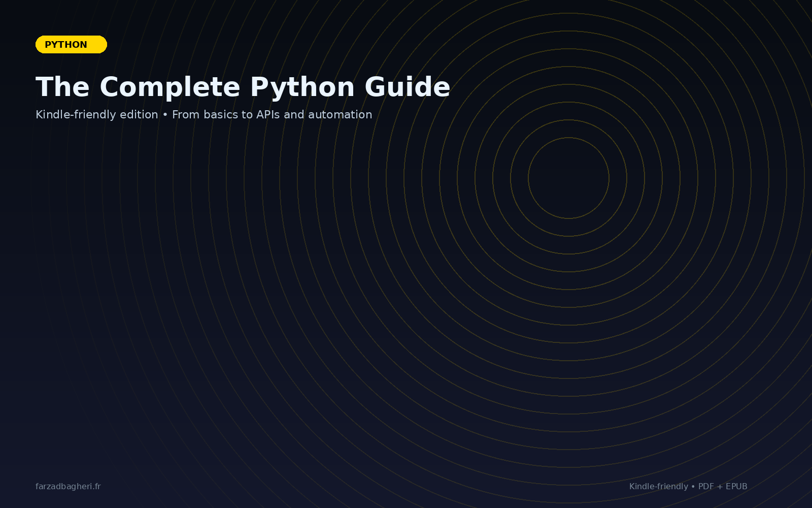
Task: Click the plus sign between PDF and EPUB
Action: pos(720,486)
